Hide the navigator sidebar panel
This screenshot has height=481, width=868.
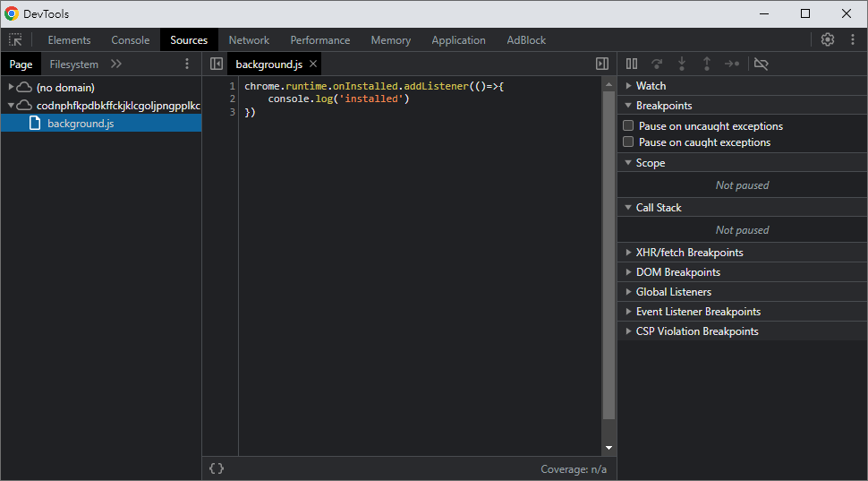(x=216, y=64)
